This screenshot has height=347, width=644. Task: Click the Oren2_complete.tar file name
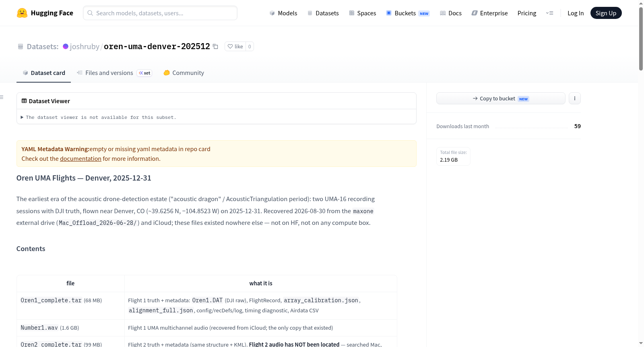point(51,344)
